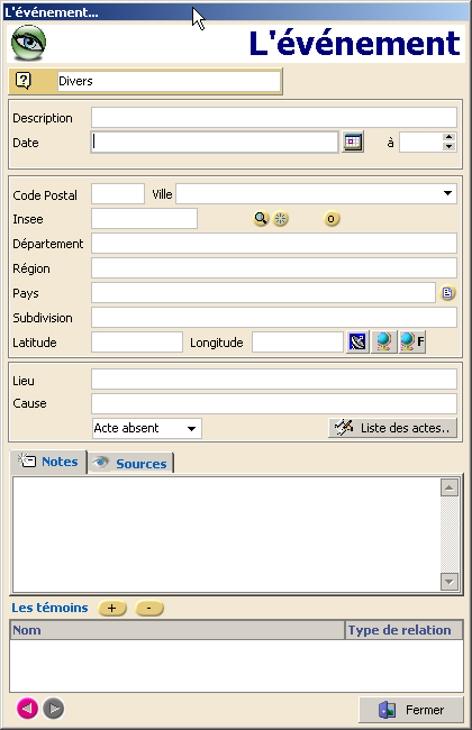Click the Fermer button
The image size is (472, 730).
pos(411,710)
